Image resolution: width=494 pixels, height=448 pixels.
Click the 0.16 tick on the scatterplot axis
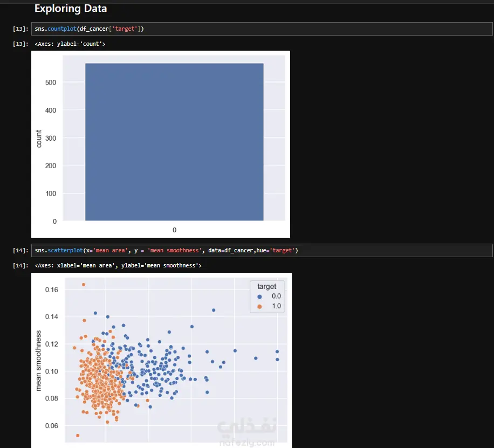point(52,290)
